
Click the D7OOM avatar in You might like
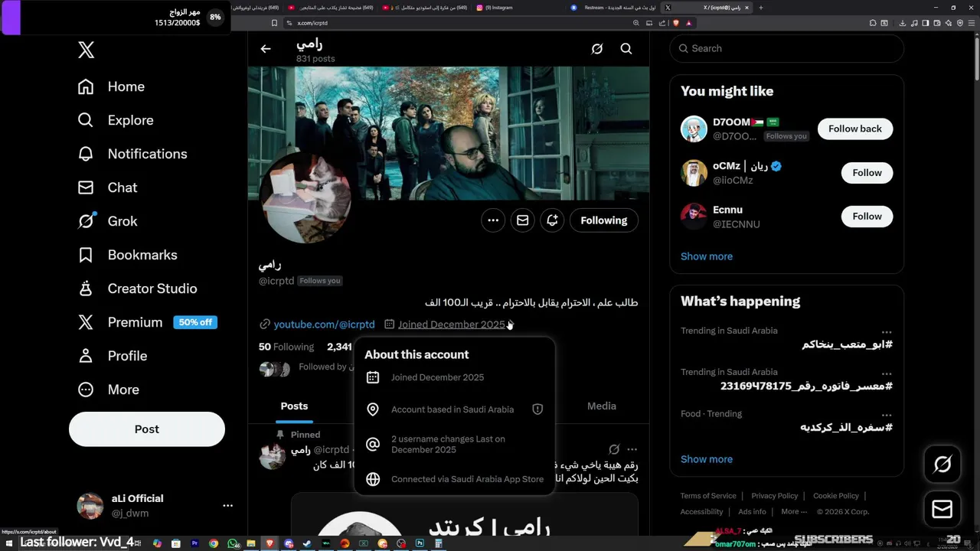point(694,129)
